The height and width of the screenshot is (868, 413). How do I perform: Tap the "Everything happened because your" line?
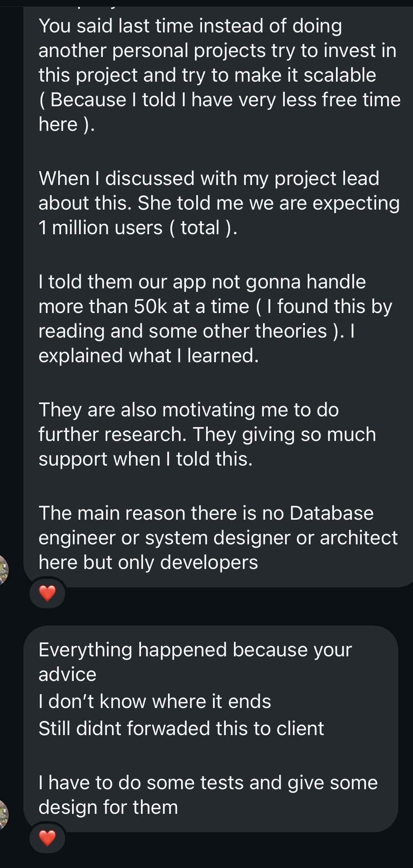tap(195, 650)
